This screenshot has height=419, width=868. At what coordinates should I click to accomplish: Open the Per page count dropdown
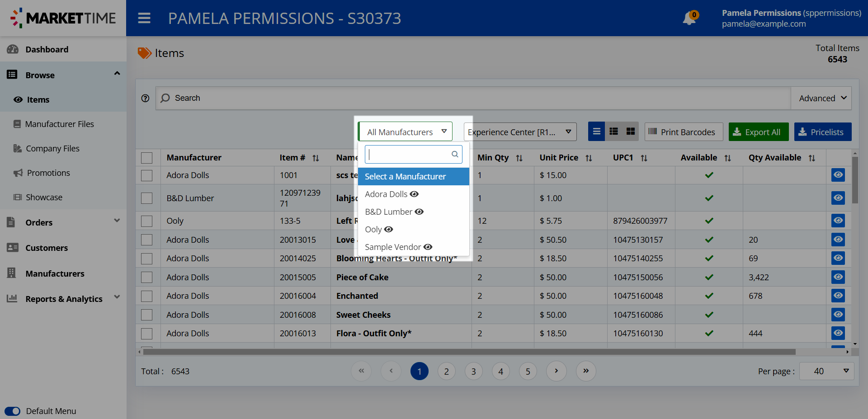tap(826, 371)
